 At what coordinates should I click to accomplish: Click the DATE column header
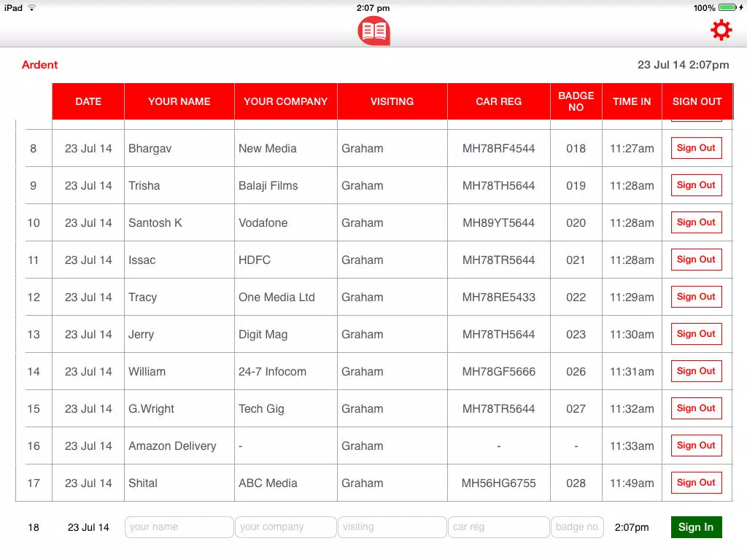[x=88, y=101]
